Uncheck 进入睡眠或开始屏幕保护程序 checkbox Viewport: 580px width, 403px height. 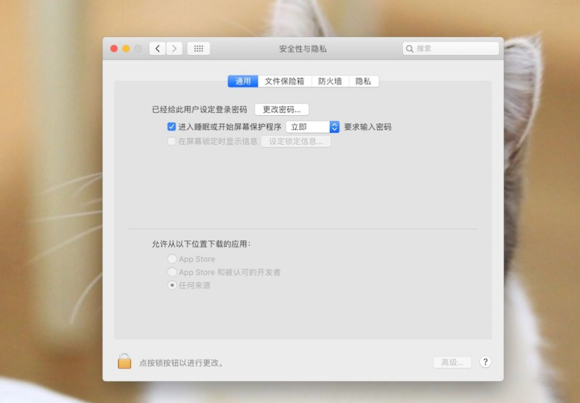(x=171, y=127)
